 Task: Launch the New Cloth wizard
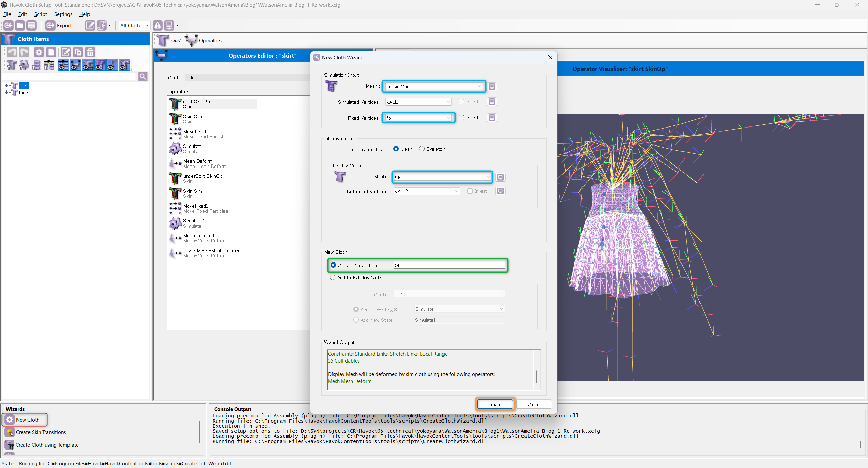pyautogui.click(x=25, y=420)
